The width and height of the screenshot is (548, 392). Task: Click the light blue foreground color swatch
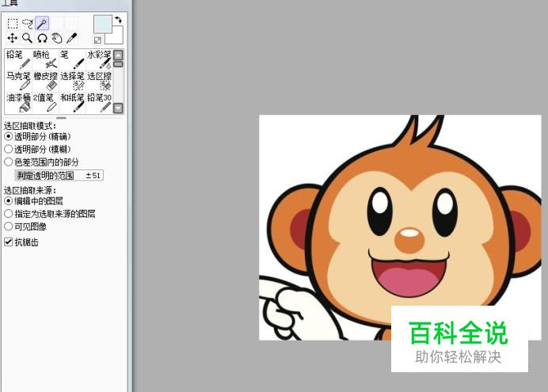pyautogui.click(x=102, y=25)
